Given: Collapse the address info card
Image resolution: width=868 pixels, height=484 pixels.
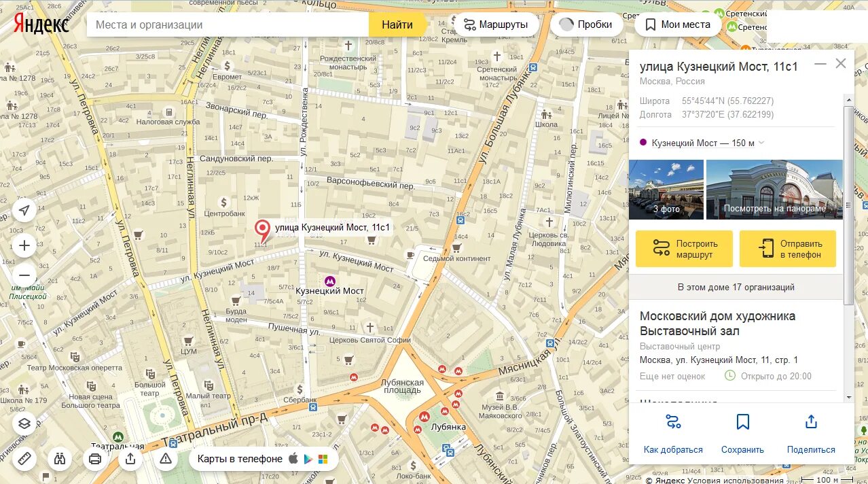Looking at the screenshot, I should tap(820, 64).
